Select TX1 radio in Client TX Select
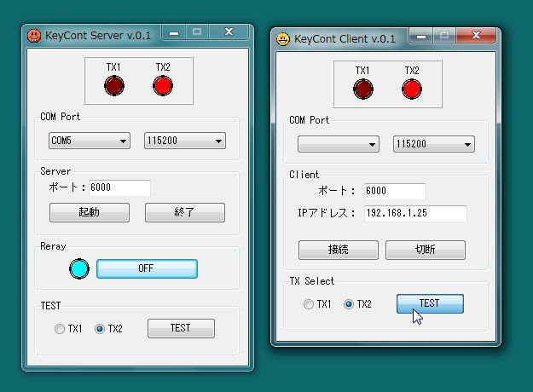This screenshot has width=533, height=392. 309,304
